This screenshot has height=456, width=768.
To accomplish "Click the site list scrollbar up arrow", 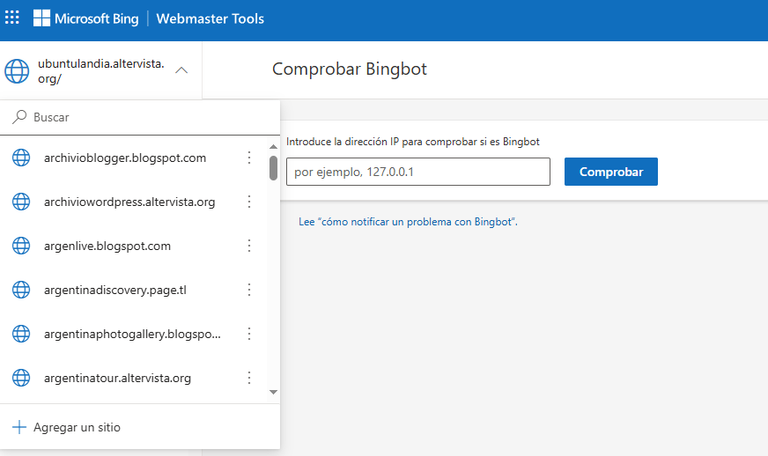I will [273, 146].
